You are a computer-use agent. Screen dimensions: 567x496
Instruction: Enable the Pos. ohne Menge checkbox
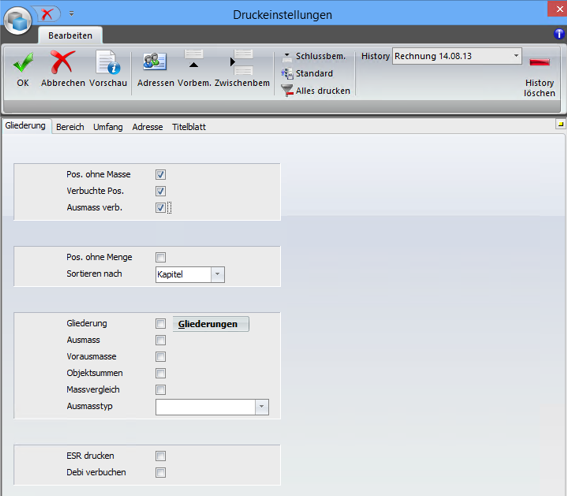pos(161,257)
